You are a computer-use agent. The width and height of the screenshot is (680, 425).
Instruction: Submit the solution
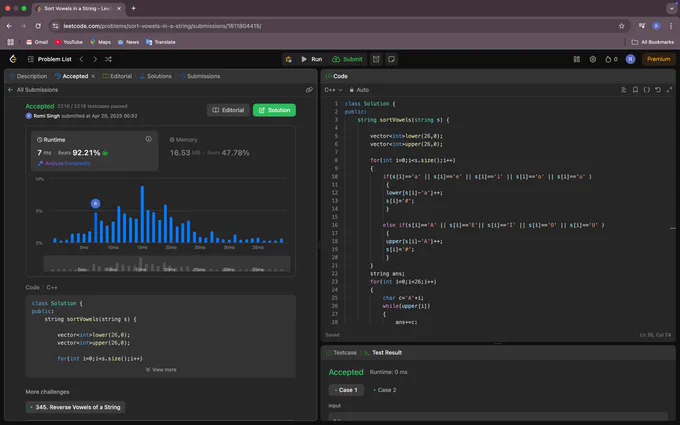point(347,59)
